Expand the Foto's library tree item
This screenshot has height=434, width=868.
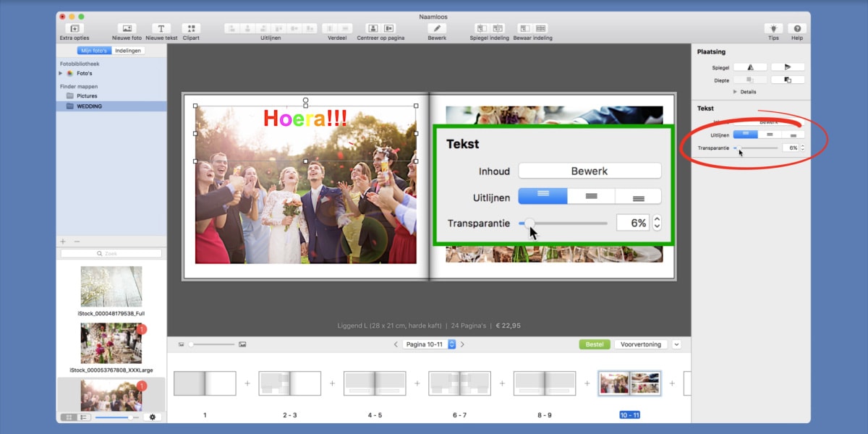point(61,73)
